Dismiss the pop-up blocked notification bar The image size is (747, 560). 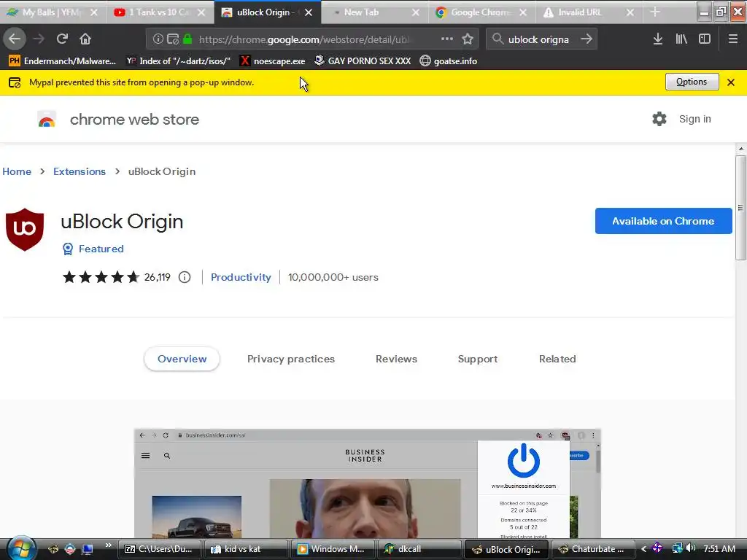tap(731, 82)
